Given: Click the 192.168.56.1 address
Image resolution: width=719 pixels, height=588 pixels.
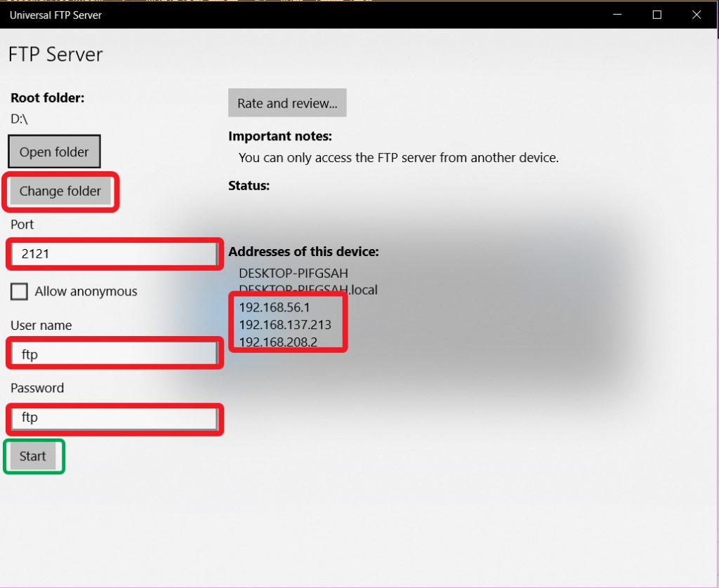Looking at the screenshot, I should (x=275, y=307).
